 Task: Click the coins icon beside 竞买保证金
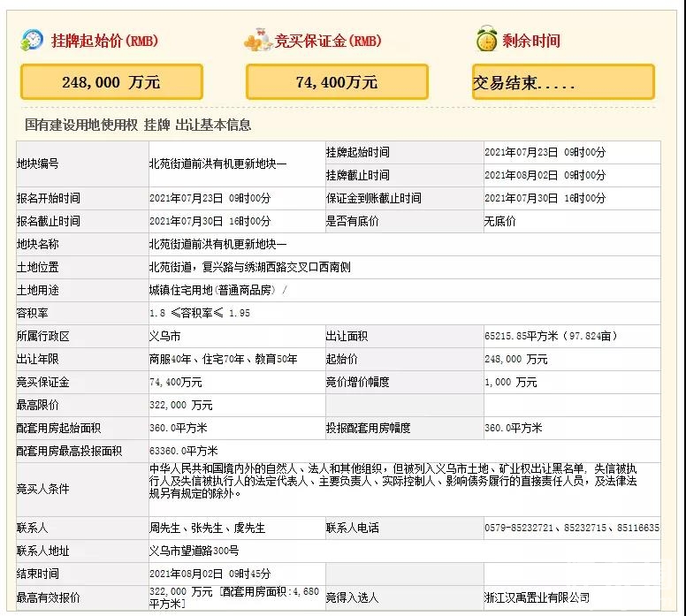258,40
